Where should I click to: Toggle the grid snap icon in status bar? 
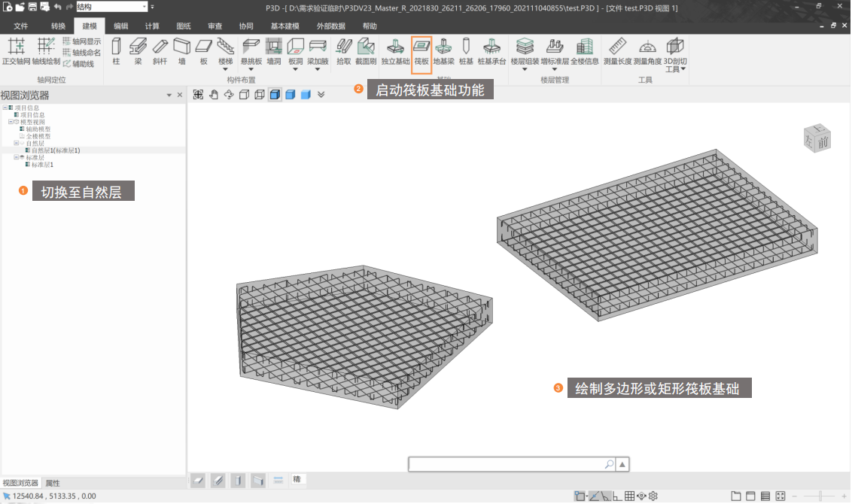coord(629,496)
